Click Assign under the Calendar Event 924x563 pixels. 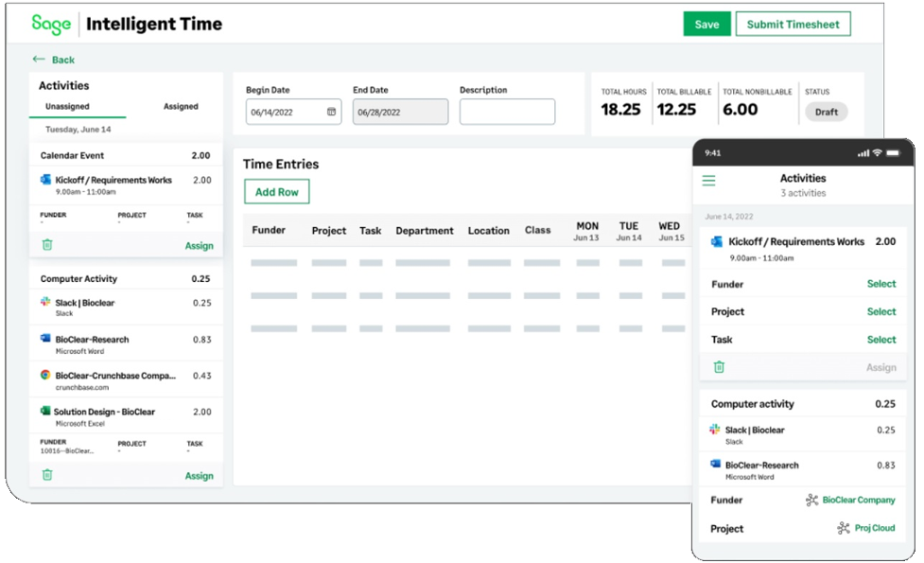[199, 245]
